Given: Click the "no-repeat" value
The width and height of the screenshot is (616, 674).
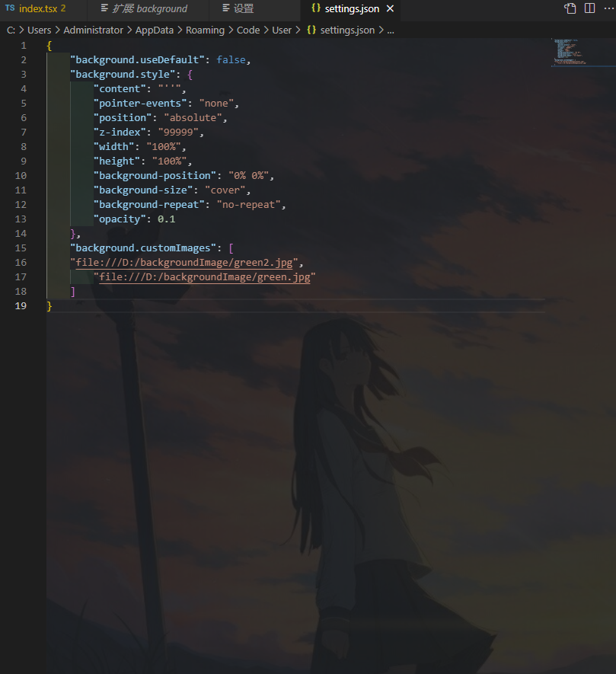Looking at the screenshot, I should click(x=248, y=205).
